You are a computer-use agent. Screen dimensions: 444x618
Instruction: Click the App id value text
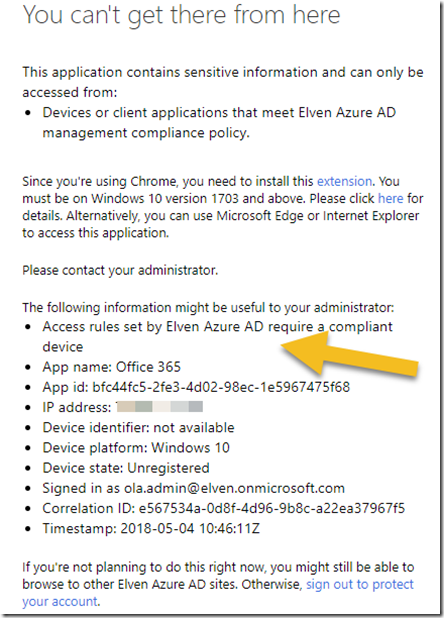coord(221,387)
